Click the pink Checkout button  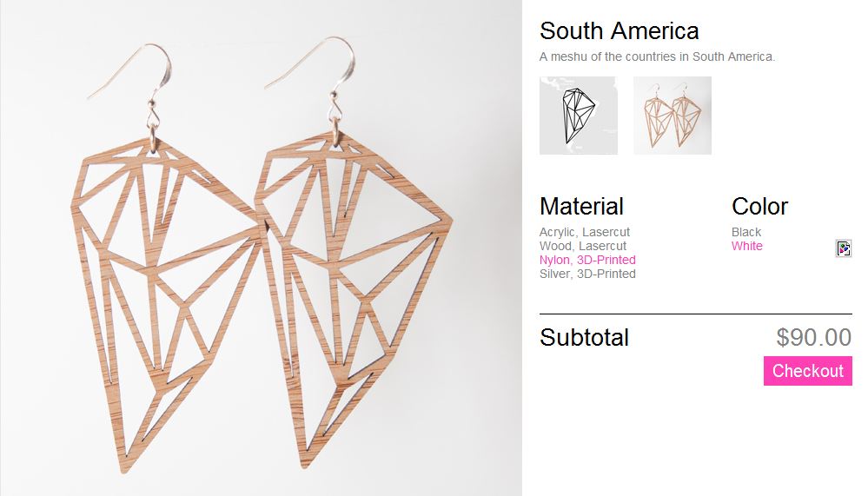point(808,371)
